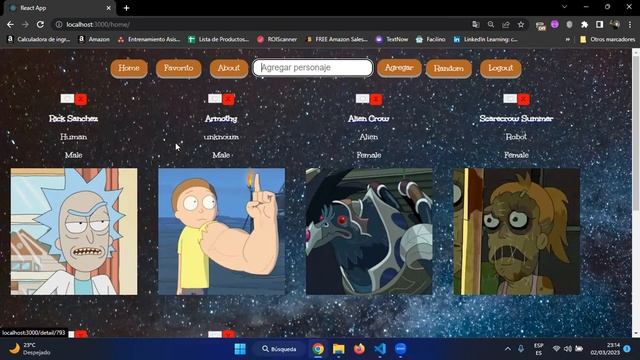Add a Random character
The image size is (640, 360).
pyautogui.click(x=449, y=69)
